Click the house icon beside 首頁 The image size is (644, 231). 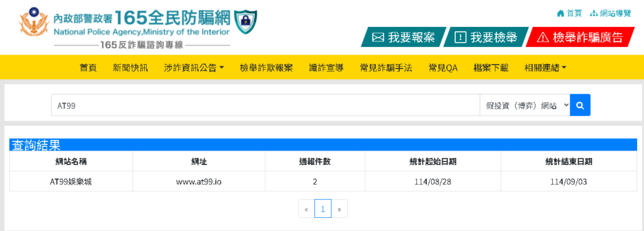[560, 13]
